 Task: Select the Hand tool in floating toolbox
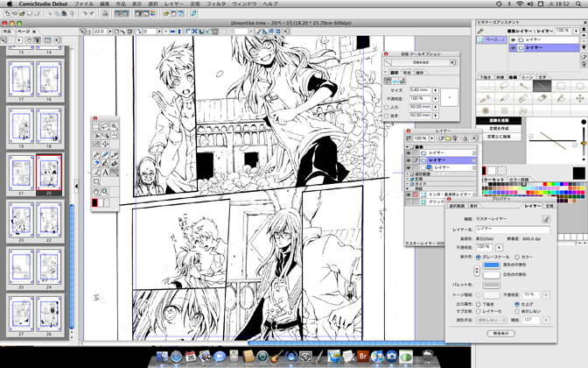pos(96,192)
